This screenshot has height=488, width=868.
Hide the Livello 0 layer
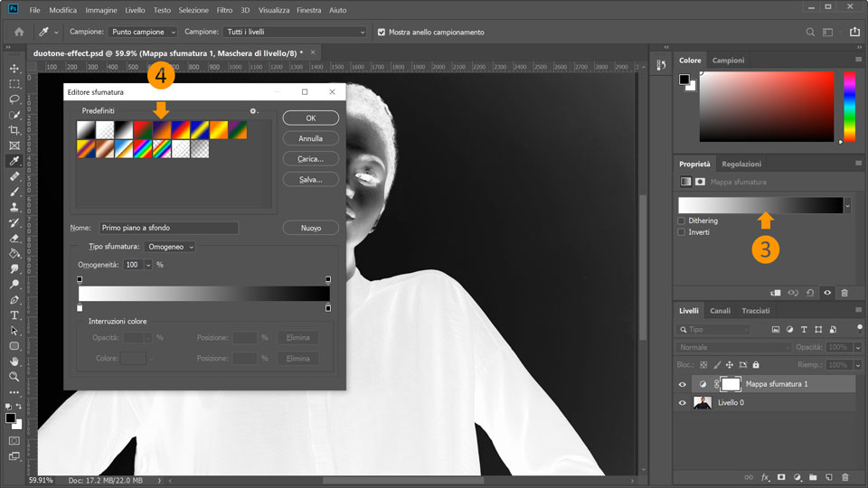tap(682, 403)
